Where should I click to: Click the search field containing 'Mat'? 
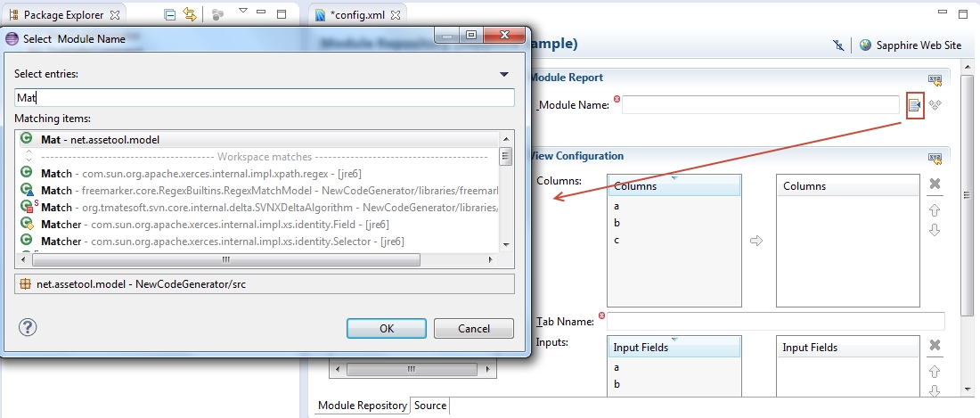tap(265, 97)
